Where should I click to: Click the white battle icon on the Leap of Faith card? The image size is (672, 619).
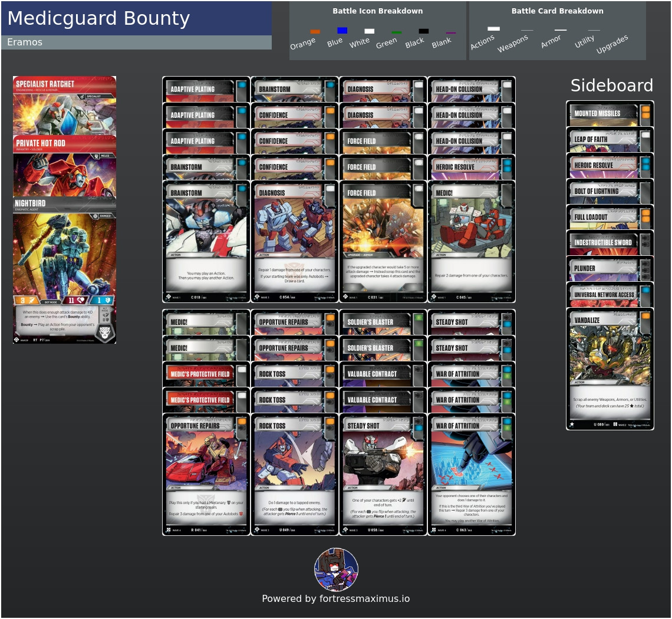click(x=646, y=136)
